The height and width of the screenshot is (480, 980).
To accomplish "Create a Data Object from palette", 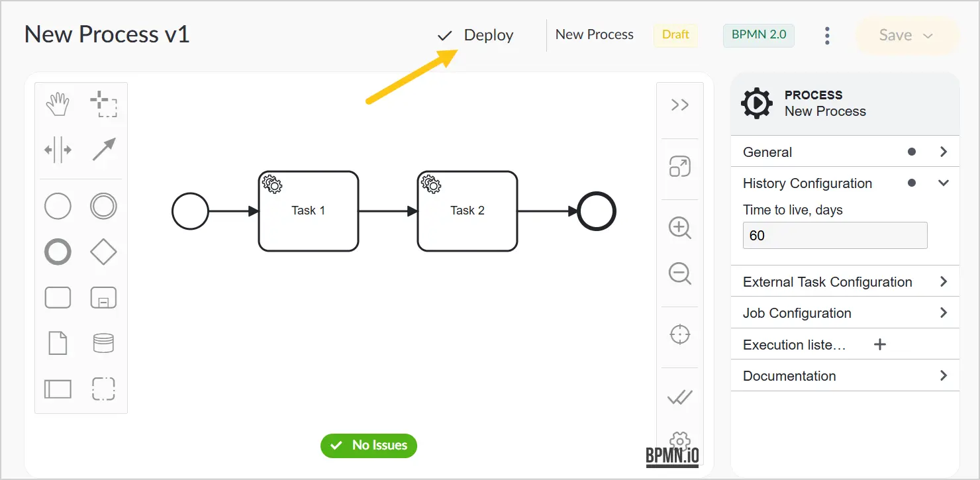I will point(58,343).
